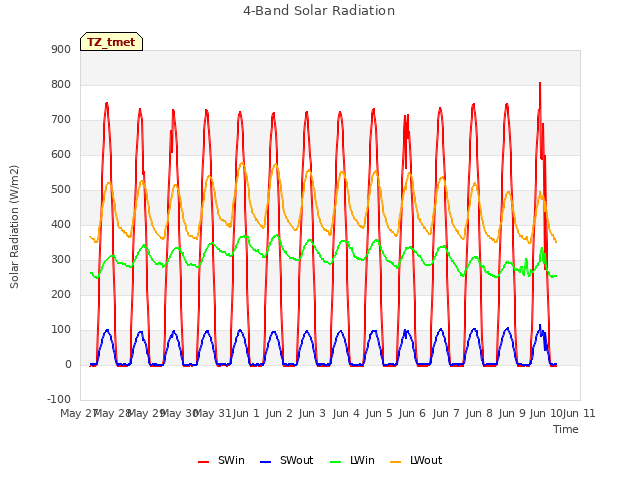The height and width of the screenshot is (480, 640).
Task: Click the 100 y-axis tick label
Action: (x=61, y=329)
